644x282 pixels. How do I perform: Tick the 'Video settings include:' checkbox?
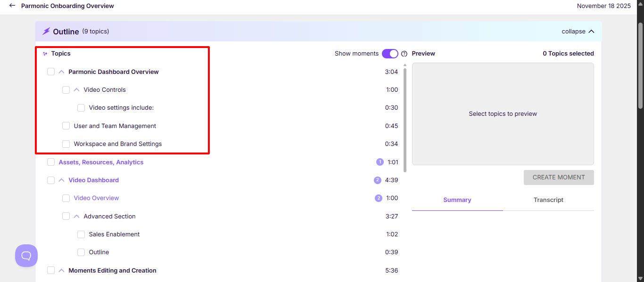(x=81, y=108)
